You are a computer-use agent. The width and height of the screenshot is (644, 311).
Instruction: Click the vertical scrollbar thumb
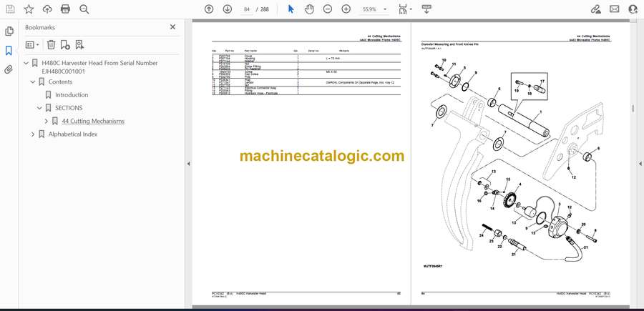pyautogui.click(x=633, y=109)
